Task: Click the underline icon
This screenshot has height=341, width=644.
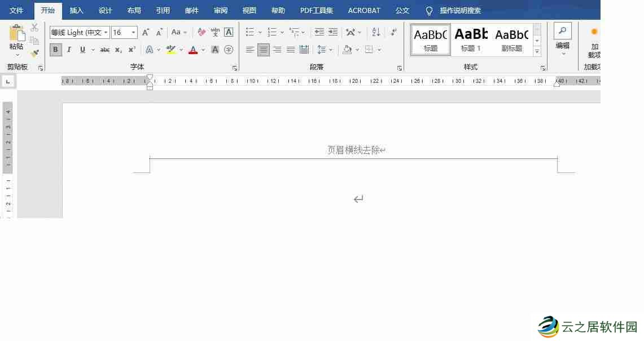Action: point(82,50)
